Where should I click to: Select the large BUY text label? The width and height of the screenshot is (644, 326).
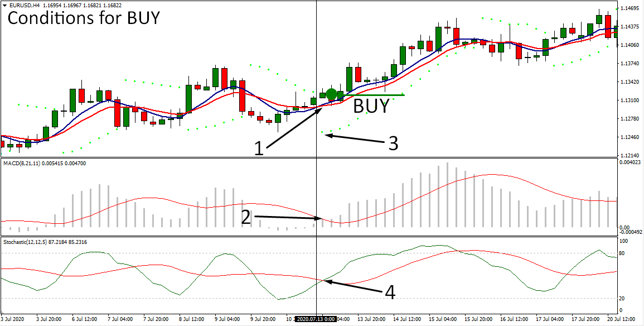[371, 107]
